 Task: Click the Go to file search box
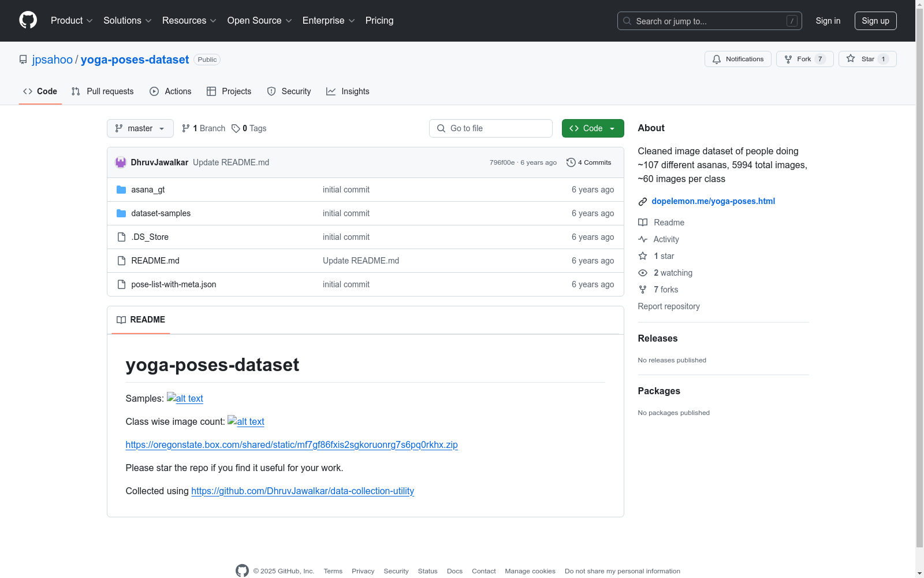pos(491,128)
